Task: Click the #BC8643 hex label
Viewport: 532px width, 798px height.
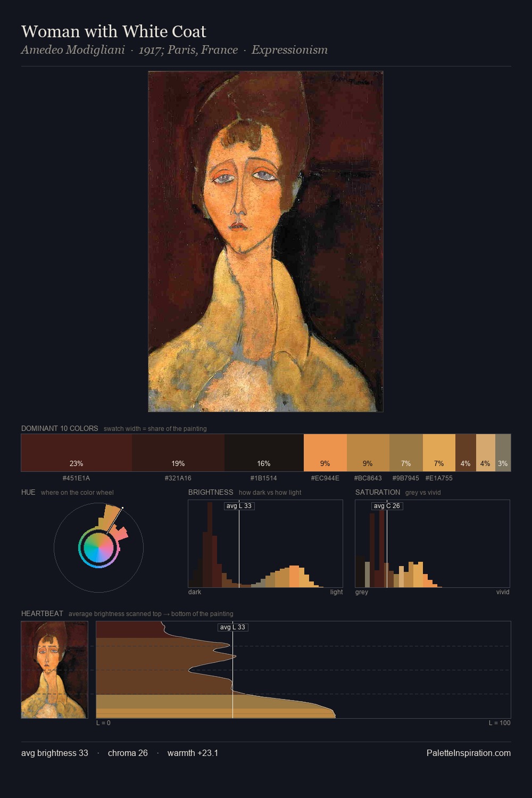Action: click(368, 478)
